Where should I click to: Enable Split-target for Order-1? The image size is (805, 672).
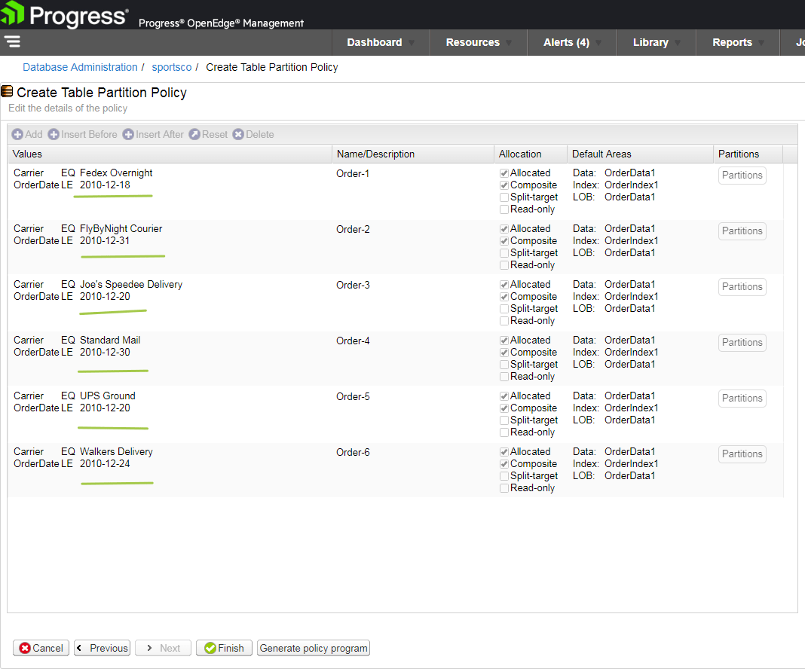504,197
